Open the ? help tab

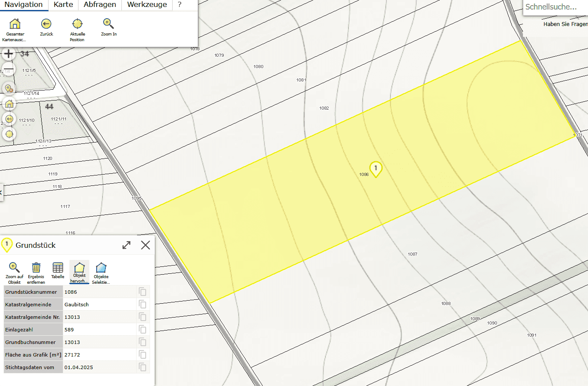(x=180, y=5)
